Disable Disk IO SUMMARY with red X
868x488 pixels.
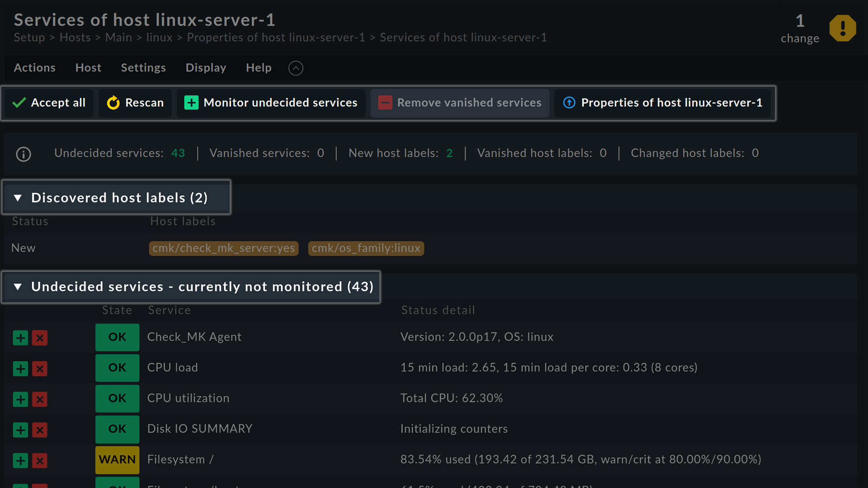point(40,430)
